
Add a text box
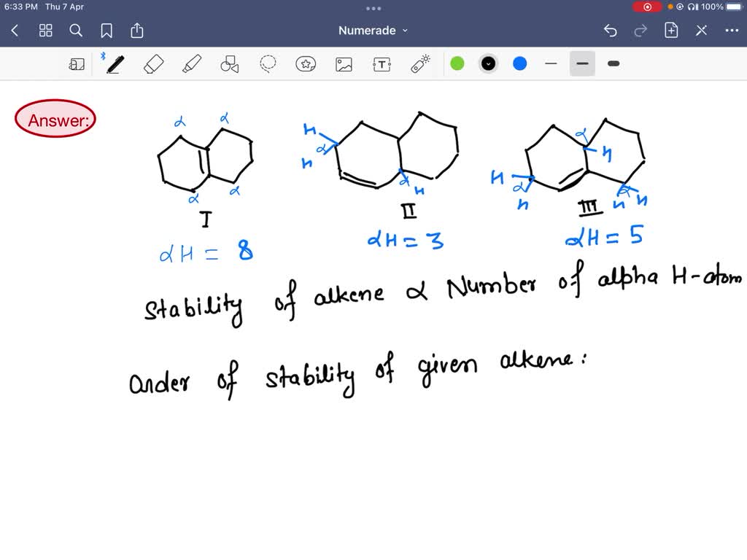click(x=382, y=63)
